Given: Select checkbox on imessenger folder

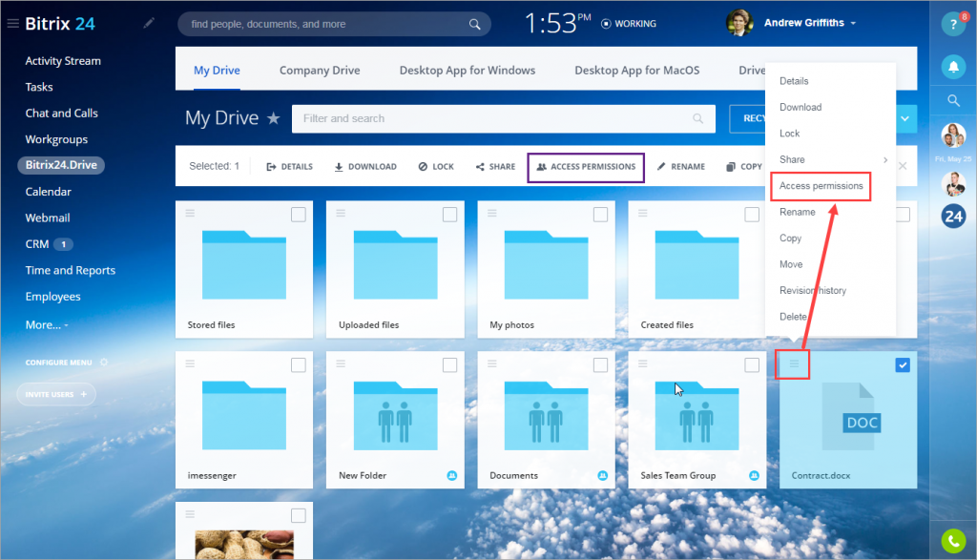Looking at the screenshot, I should pos(299,365).
